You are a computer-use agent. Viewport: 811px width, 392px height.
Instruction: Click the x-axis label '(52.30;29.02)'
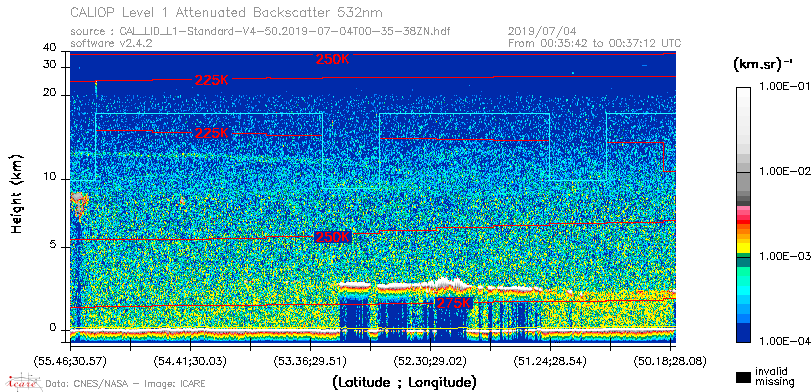click(431, 360)
